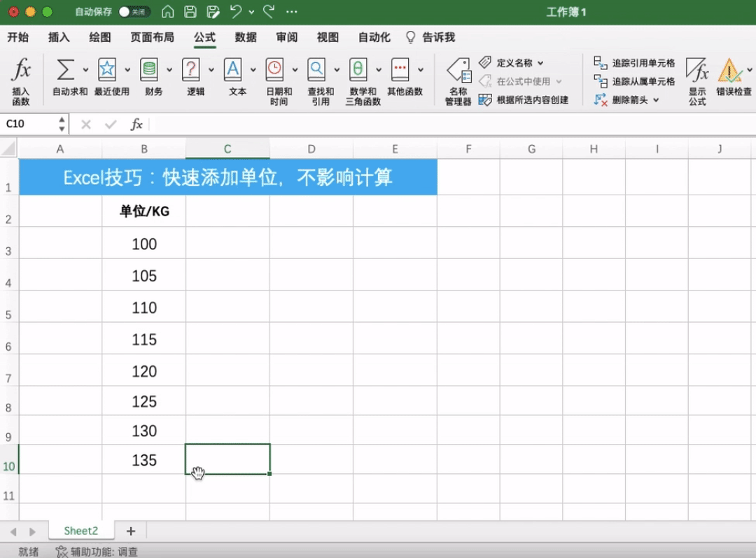
Task: Click the Save icon in title bar
Action: [x=190, y=12]
